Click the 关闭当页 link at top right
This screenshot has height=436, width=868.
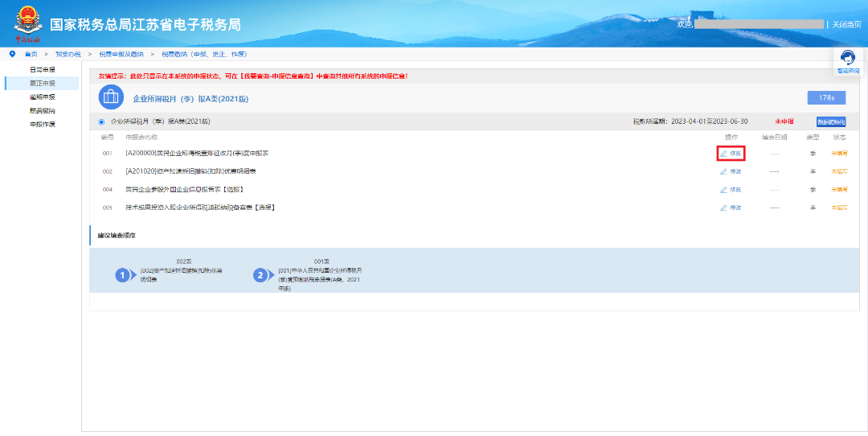click(845, 24)
